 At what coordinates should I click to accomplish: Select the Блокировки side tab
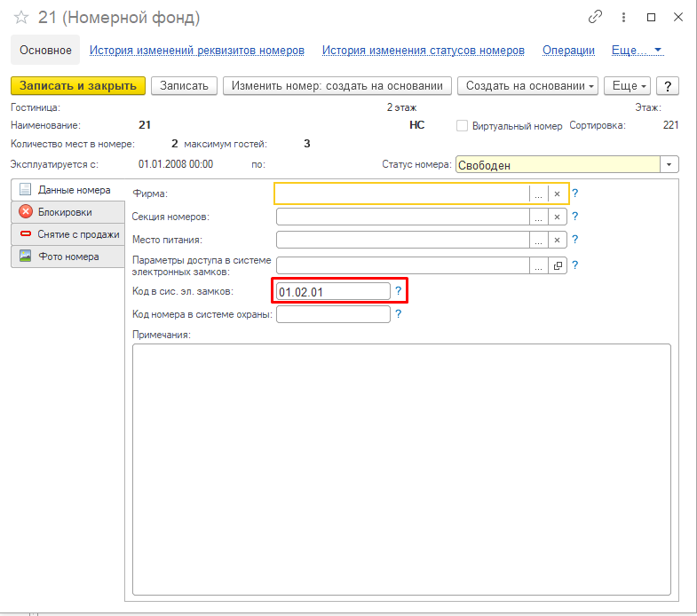(x=67, y=212)
